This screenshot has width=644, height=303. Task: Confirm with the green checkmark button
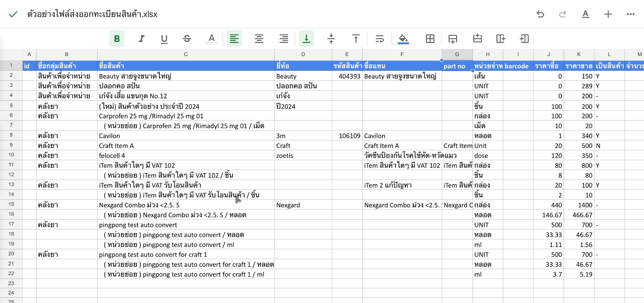tap(13, 14)
